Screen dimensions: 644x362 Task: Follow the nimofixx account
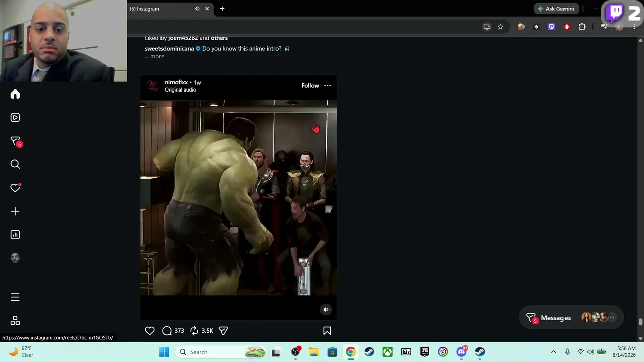tap(310, 86)
